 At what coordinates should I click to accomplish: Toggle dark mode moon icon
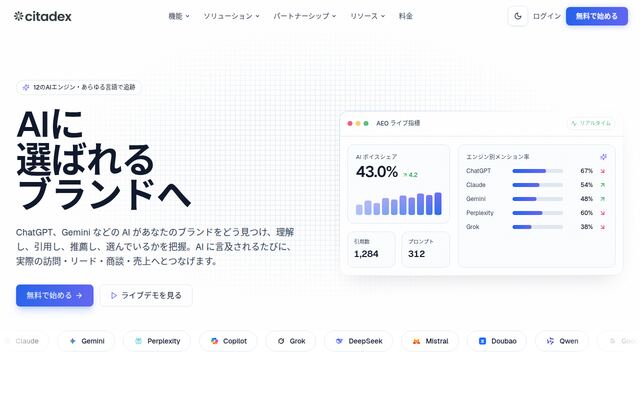pos(518,16)
